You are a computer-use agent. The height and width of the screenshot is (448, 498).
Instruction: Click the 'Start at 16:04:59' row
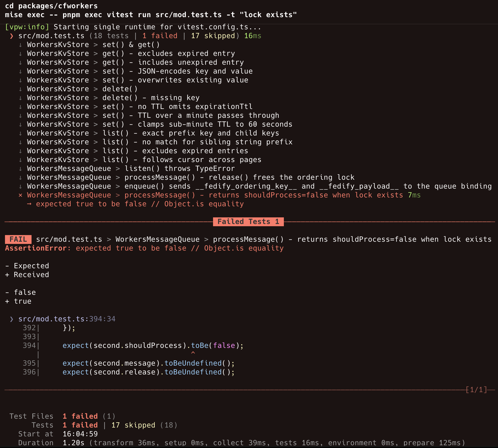pos(58,434)
